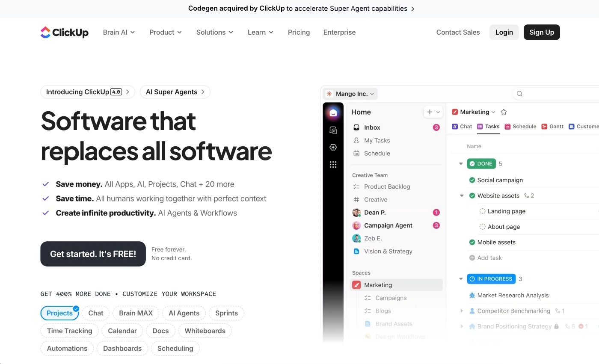Open the search magnifier at top right
The width and height of the screenshot is (599, 364).
click(519, 93)
